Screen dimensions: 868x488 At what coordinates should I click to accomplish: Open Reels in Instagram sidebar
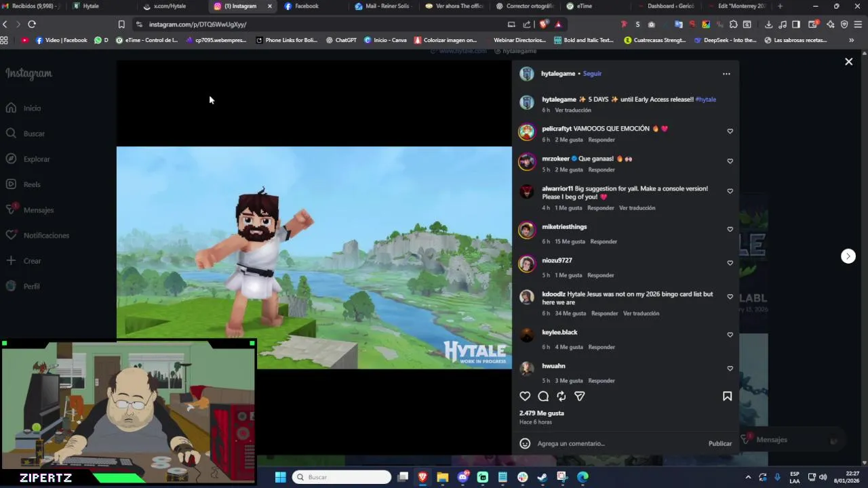[23, 184]
